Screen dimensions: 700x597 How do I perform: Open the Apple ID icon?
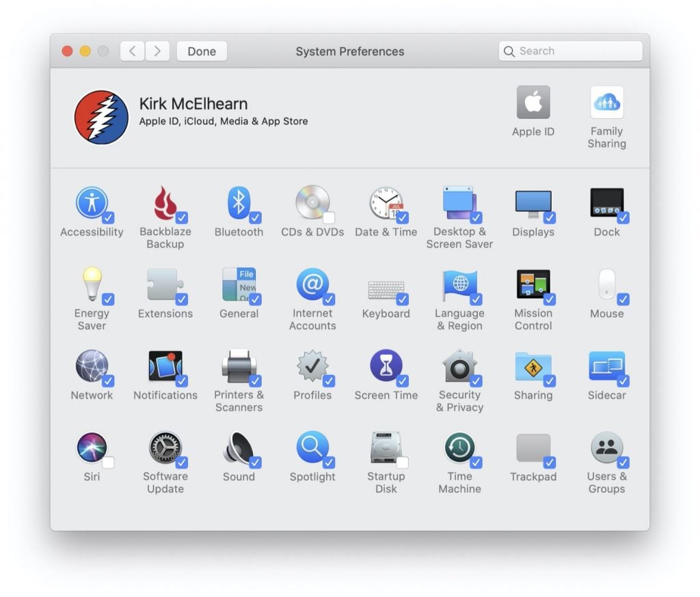pyautogui.click(x=533, y=103)
